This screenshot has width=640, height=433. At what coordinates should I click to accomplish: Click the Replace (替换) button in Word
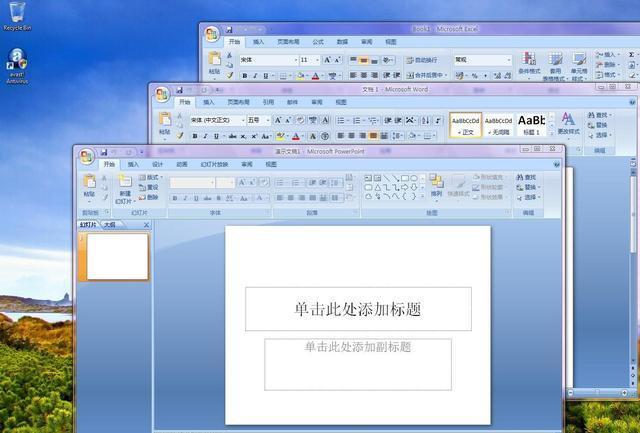coord(598,125)
